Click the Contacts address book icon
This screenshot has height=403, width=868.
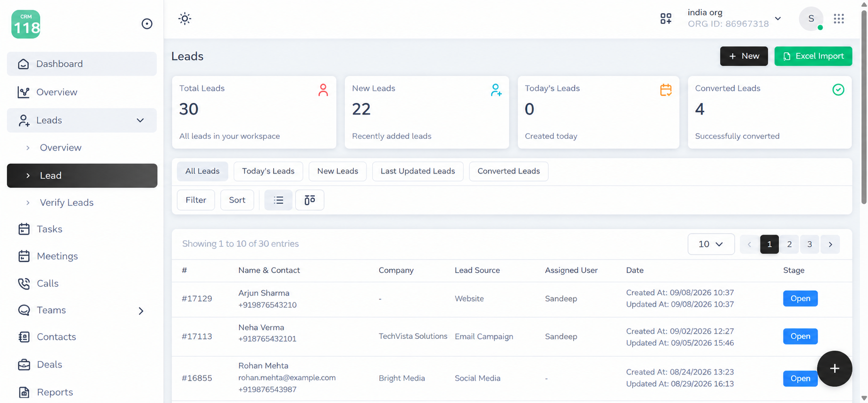[x=24, y=337]
